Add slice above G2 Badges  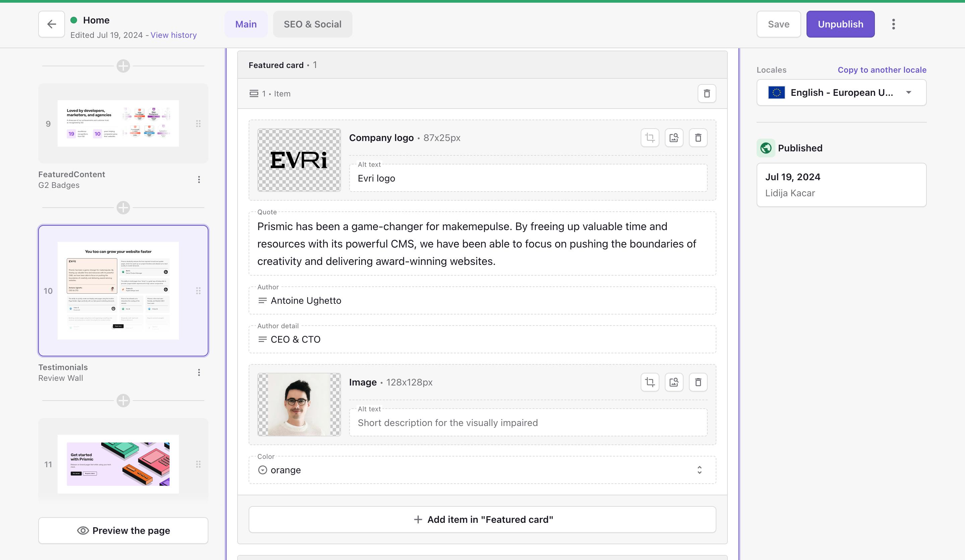coord(123,66)
